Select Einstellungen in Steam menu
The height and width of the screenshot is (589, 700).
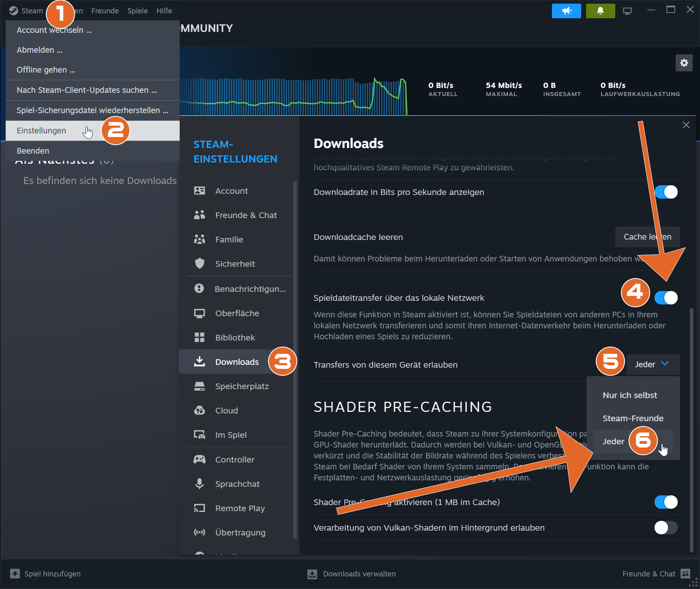click(x=93, y=131)
